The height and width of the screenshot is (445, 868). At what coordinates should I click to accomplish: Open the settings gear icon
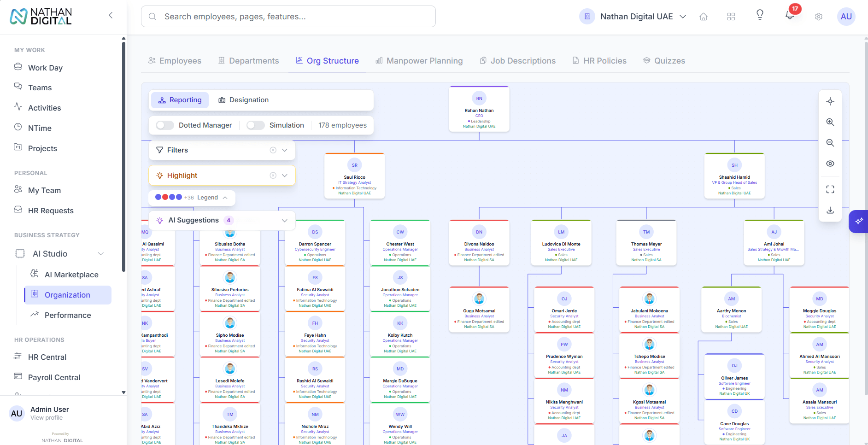tap(819, 17)
